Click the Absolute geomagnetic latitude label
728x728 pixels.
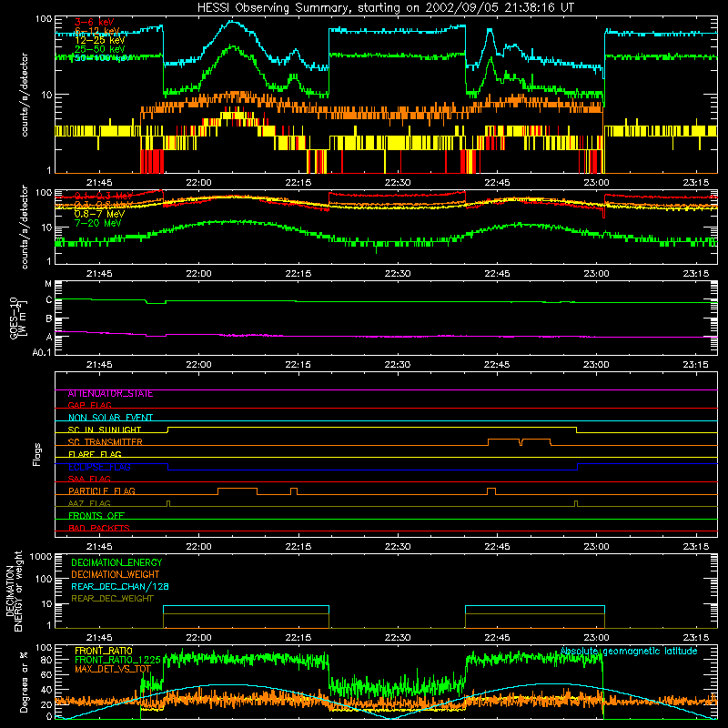point(629,651)
